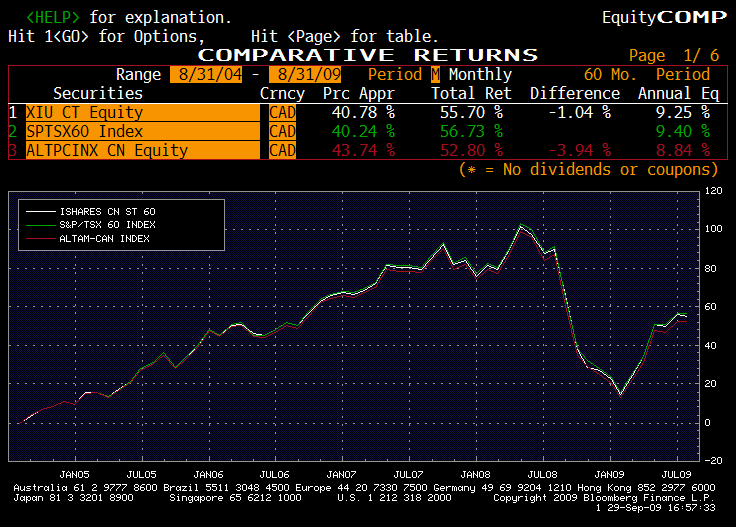Click the CAD currency field for XIU
The image size is (736, 527).
pyautogui.click(x=283, y=113)
